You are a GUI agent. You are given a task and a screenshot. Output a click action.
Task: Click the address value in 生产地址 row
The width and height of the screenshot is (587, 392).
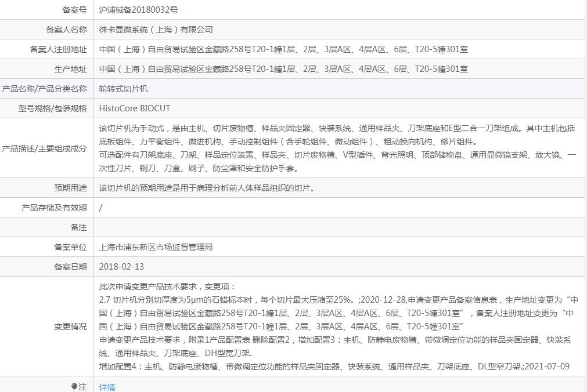283,69
